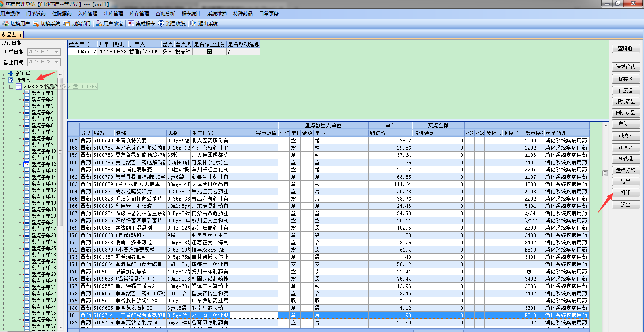Image resolution: width=644 pixels, height=332 pixels.
Task: Open 集成报表 integrated report icon
Action: coord(131,24)
